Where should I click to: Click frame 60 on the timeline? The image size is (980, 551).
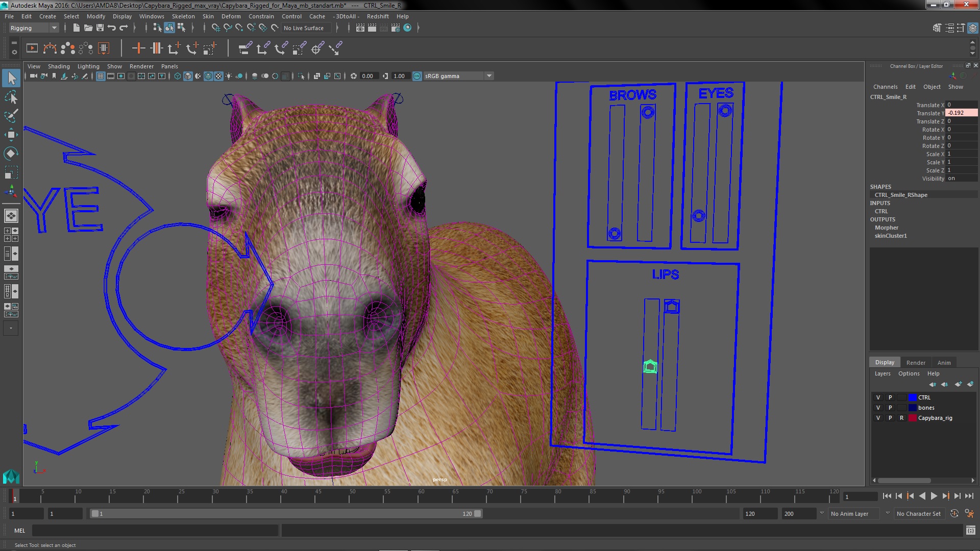pyautogui.click(x=421, y=496)
